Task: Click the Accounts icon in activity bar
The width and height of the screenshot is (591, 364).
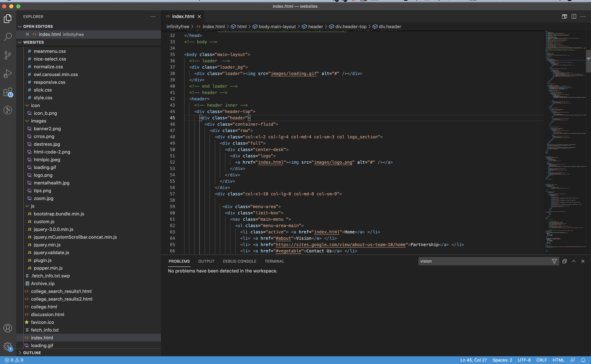Action: click(x=8, y=328)
